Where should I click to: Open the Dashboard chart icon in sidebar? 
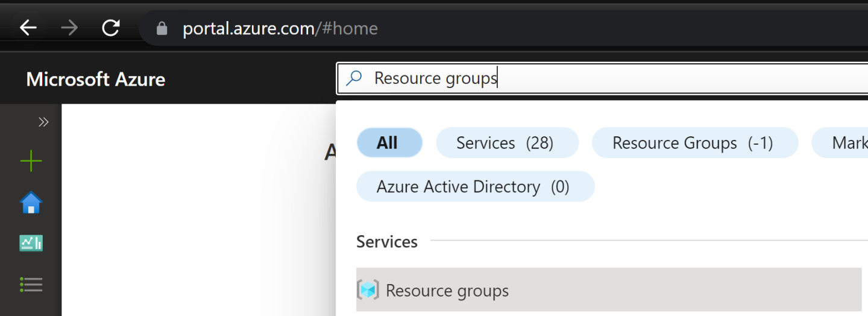click(x=31, y=243)
